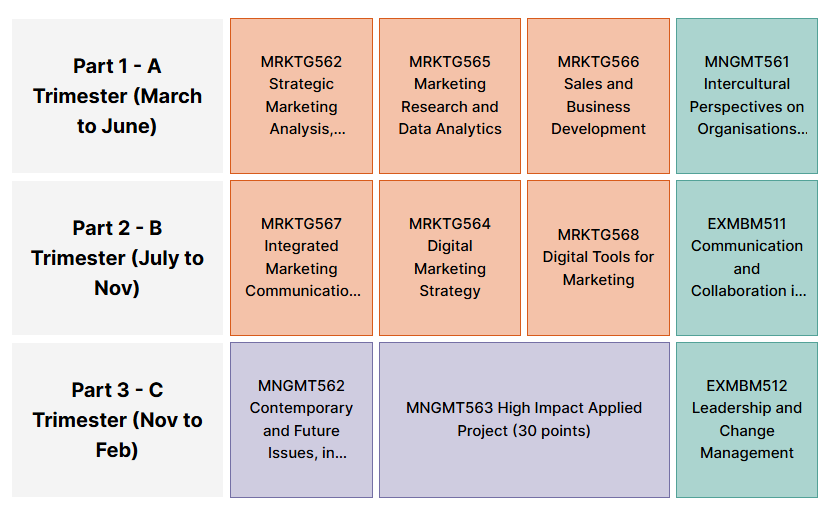Viewport: 839px width, 508px height.
Task: Open EXMBM512 Leadership and Change Management
Action: 746,419
